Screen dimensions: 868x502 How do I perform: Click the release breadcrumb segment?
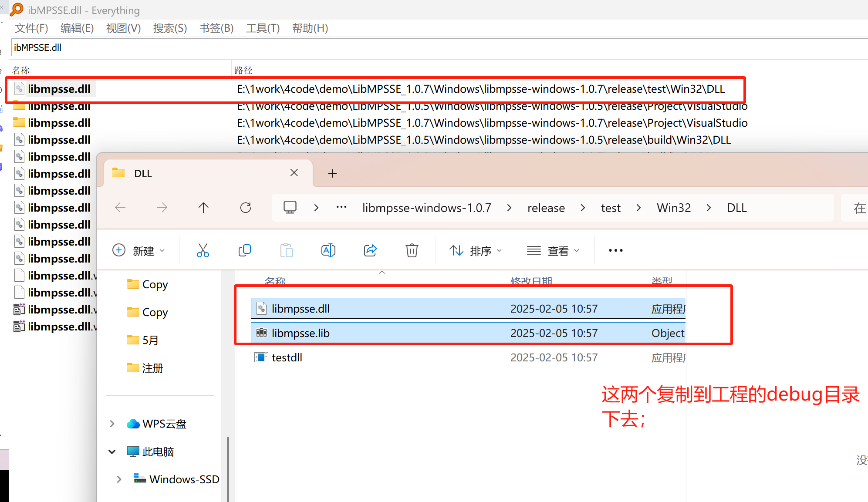click(x=546, y=208)
